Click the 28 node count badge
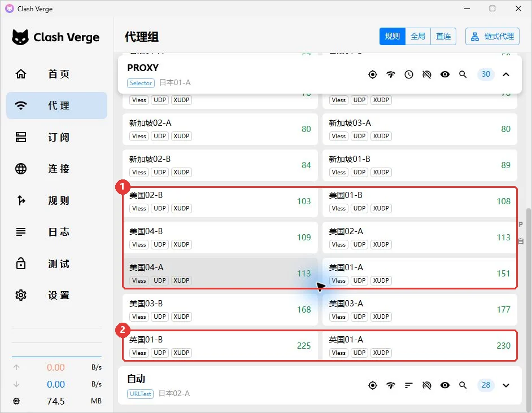532x413 pixels. point(486,385)
